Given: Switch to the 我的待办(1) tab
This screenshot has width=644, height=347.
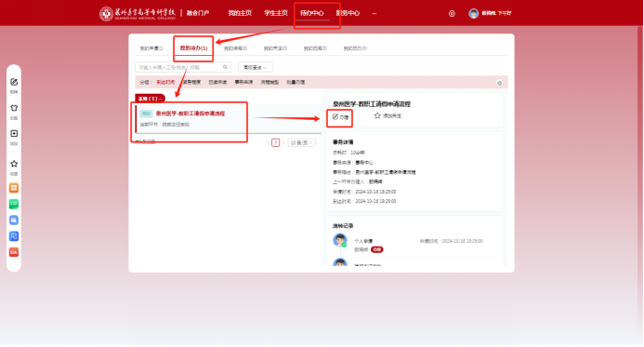Looking at the screenshot, I should (x=193, y=48).
